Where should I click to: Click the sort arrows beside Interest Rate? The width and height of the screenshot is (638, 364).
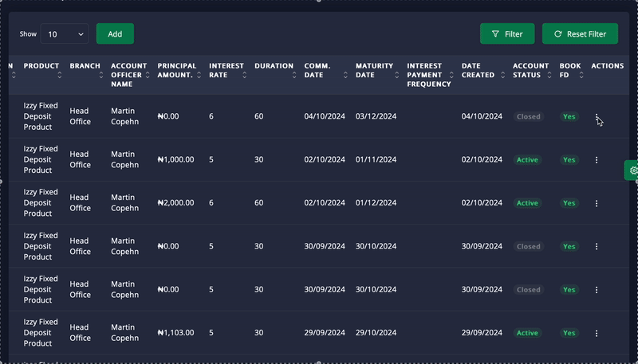click(244, 75)
